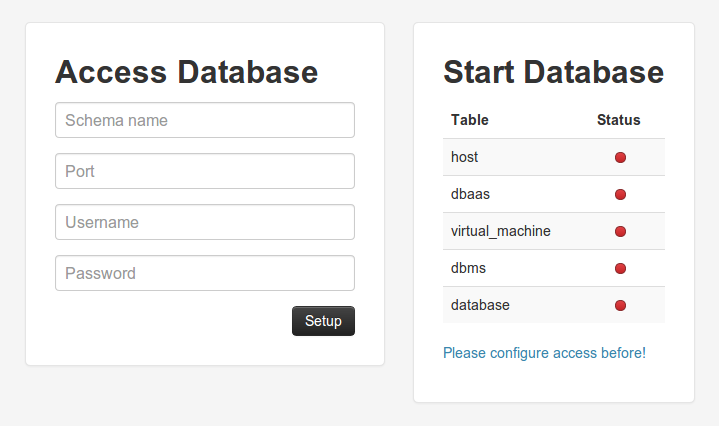The width and height of the screenshot is (719, 426).
Task: Click the red status dot for host
Action: [x=620, y=157]
